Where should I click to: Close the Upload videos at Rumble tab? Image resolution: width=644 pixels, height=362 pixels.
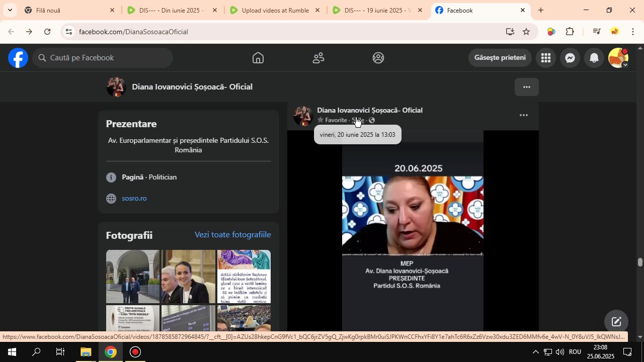pos(317,10)
